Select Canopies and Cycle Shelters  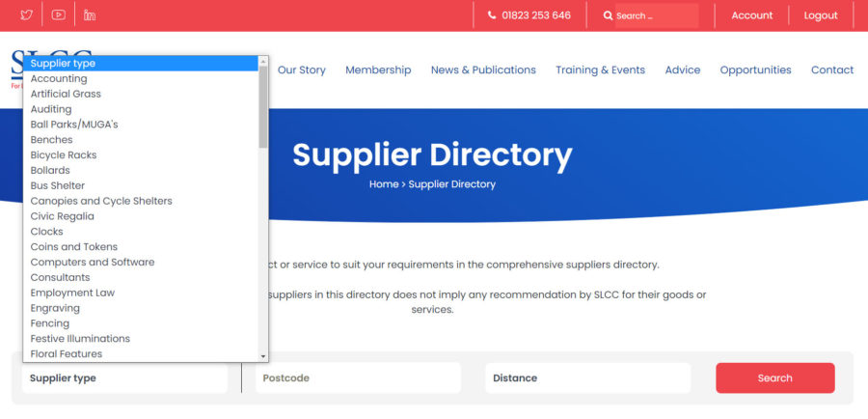pyautogui.click(x=141, y=201)
